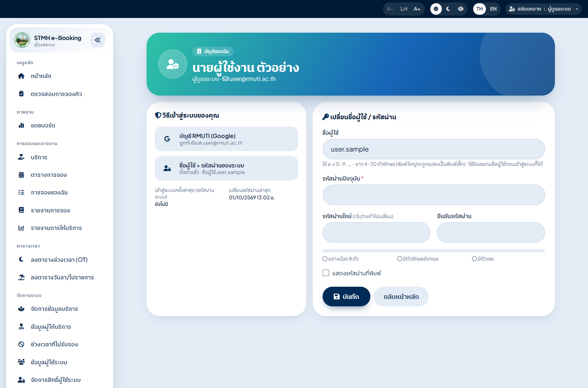The image size is (588, 388).
Task: Click the บัญชีของฉัน badge in header
Action: (213, 51)
